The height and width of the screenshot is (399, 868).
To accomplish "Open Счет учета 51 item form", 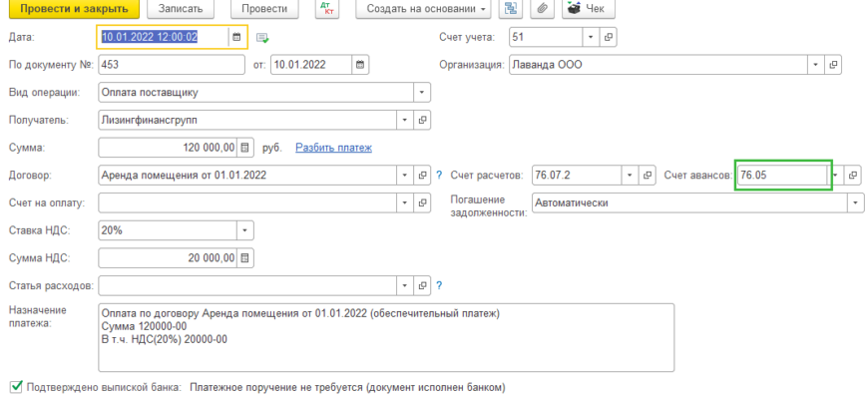I will [x=608, y=37].
